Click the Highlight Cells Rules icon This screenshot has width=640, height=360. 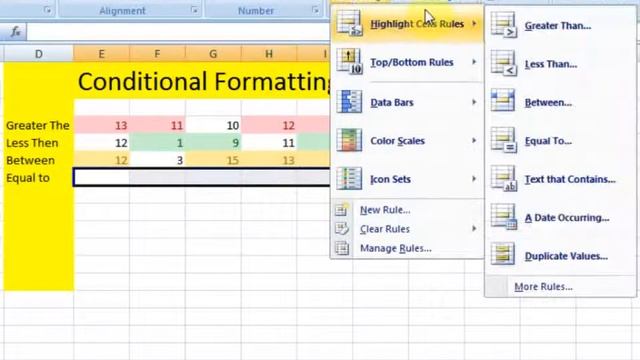pyautogui.click(x=349, y=23)
